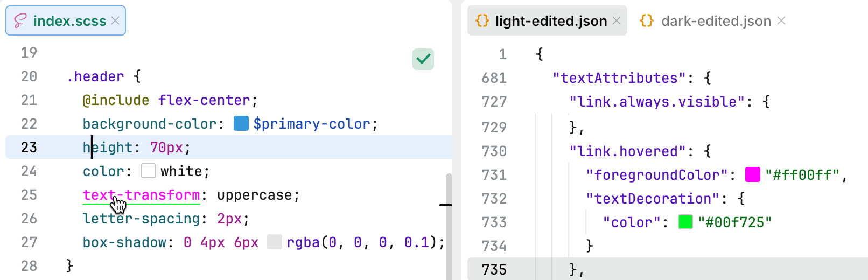Image resolution: width=868 pixels, height=280 pixels.
Task: Close the dark-edited.json tab
Action: coord(781,20)
